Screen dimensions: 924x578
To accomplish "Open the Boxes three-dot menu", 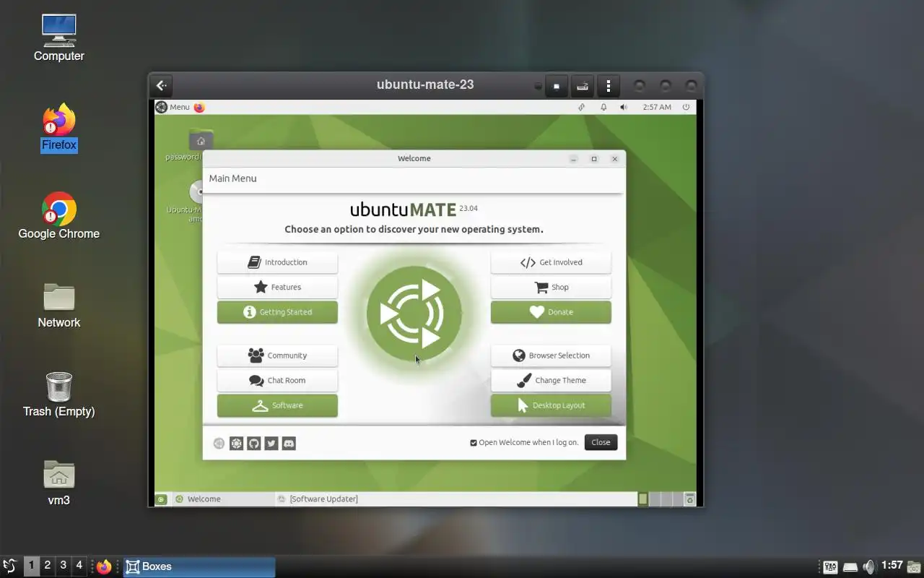I will [609, 86].
